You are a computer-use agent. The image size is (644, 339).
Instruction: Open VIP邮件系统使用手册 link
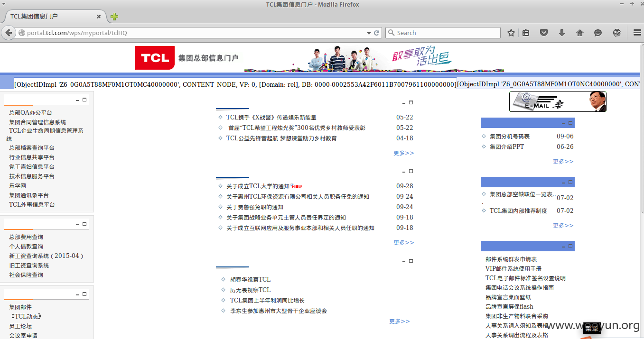tap(513, 269)
